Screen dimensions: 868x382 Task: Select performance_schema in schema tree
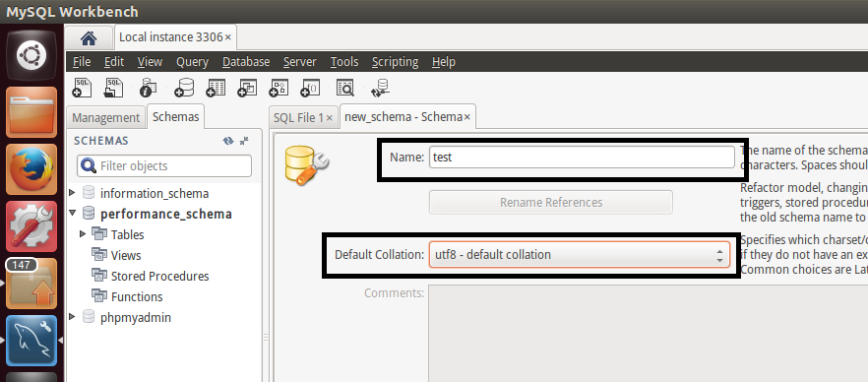tap(166, 214)
